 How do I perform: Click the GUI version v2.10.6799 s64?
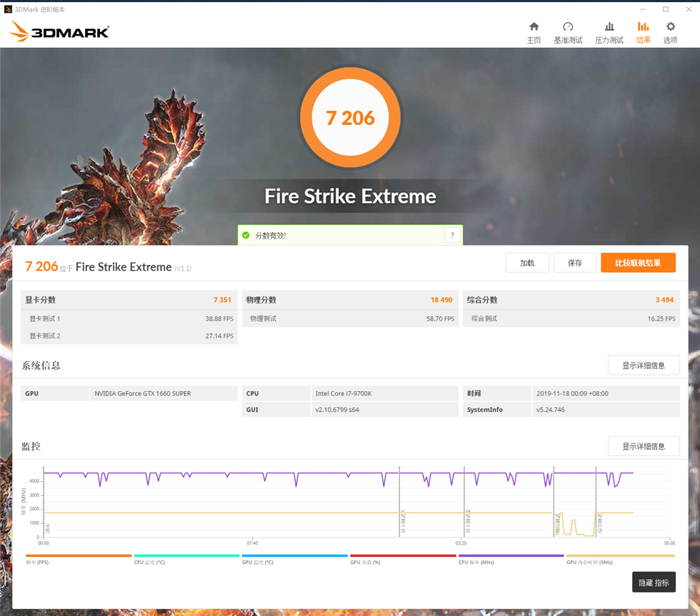pyautogui.click(x=337, y=410)
